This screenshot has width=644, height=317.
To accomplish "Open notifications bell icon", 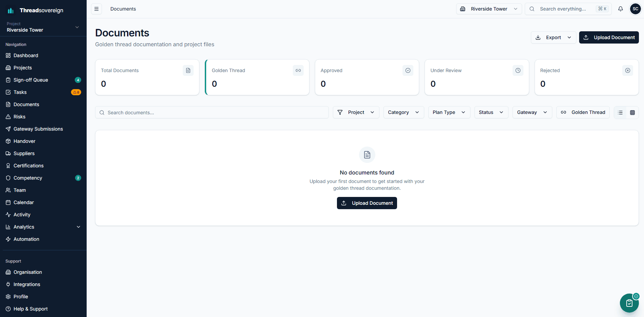I will pyautogui.click(x=621, y=9).
